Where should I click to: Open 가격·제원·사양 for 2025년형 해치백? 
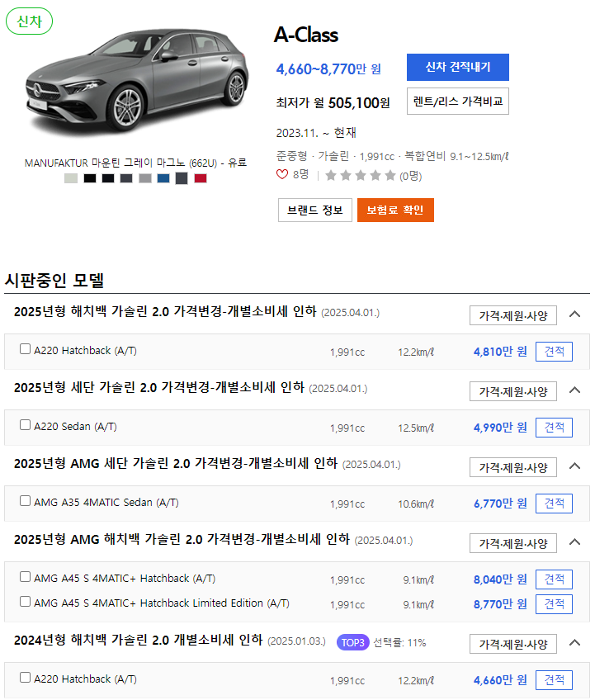tap(513, 315)
